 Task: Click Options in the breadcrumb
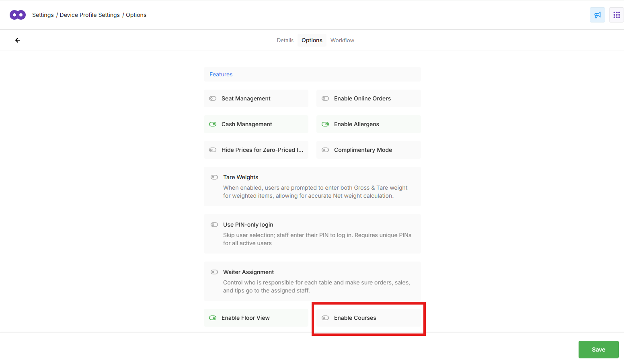[136, 15]
